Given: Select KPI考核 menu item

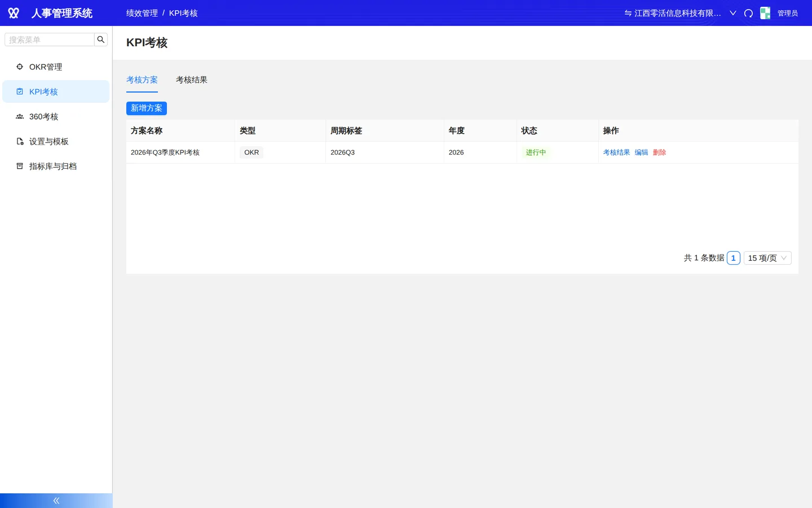Looking at the screenshot, I should [x=56, y=91].
